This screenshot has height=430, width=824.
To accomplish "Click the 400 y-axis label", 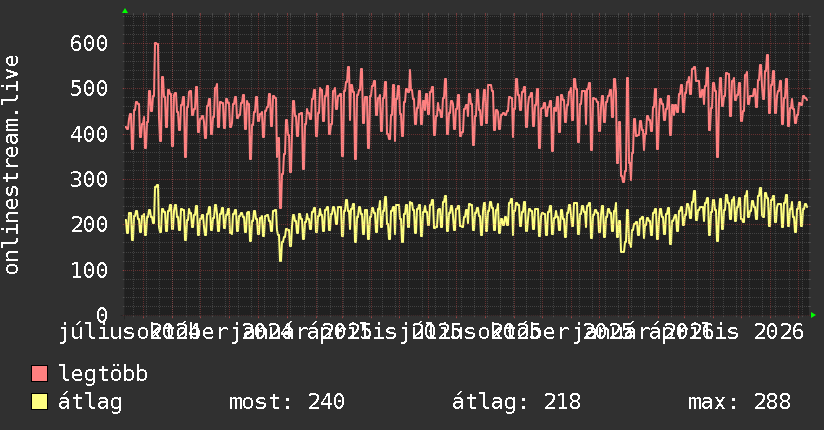I will [89, 134].
